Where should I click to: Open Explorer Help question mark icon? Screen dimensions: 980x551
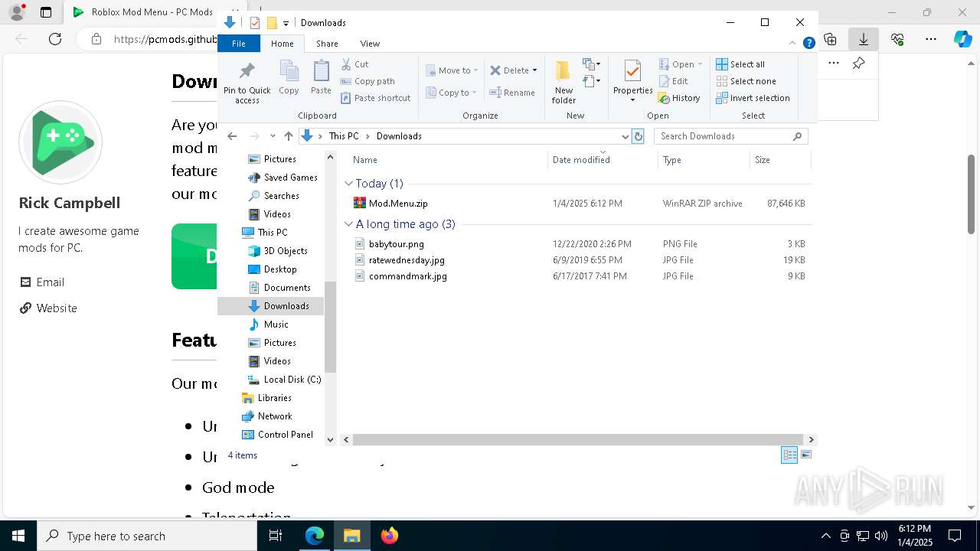(808, 44)
